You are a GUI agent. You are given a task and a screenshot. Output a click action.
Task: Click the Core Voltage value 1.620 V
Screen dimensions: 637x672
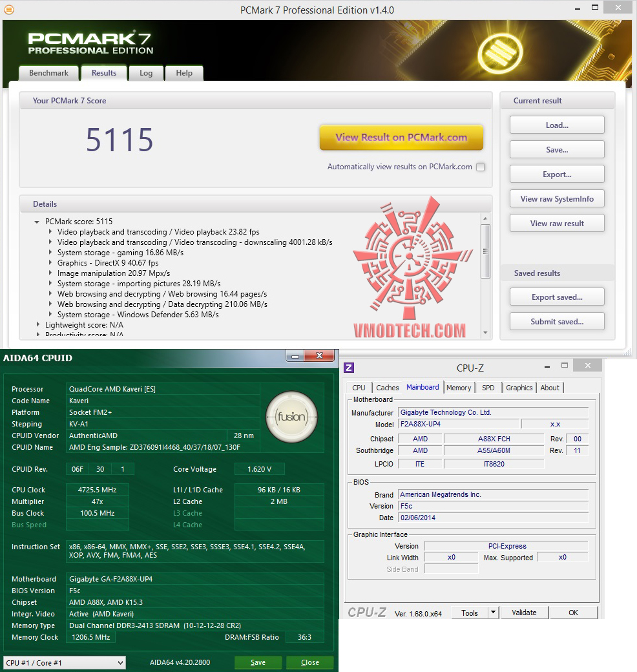[260, 469]
